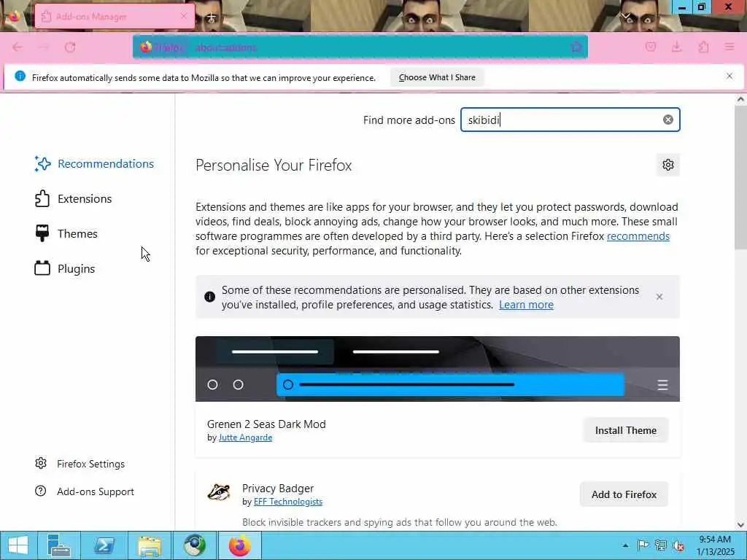Launch PowerShell from taskbar
The image size is (747, 560).
[x=104, y=545]
